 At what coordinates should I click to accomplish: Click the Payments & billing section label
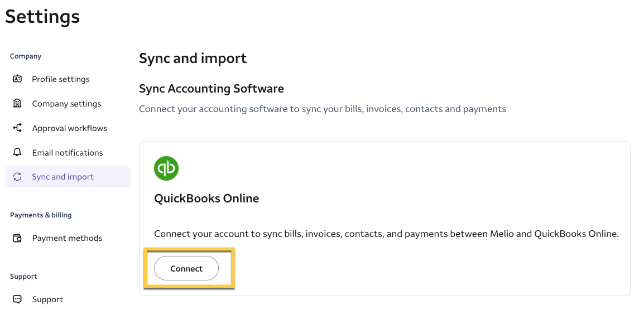41,215
